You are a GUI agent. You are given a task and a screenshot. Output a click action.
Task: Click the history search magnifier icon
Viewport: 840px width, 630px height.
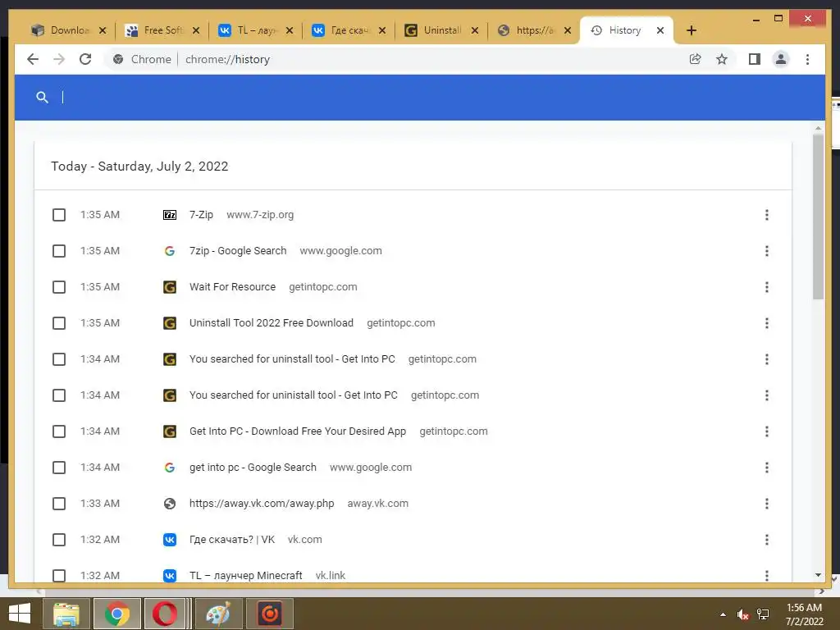click(42, 97)
